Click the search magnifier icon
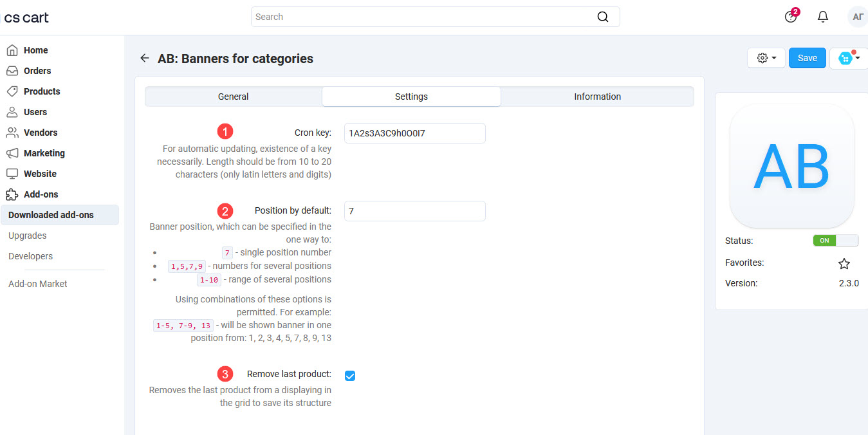 click(x=602, y=16)
